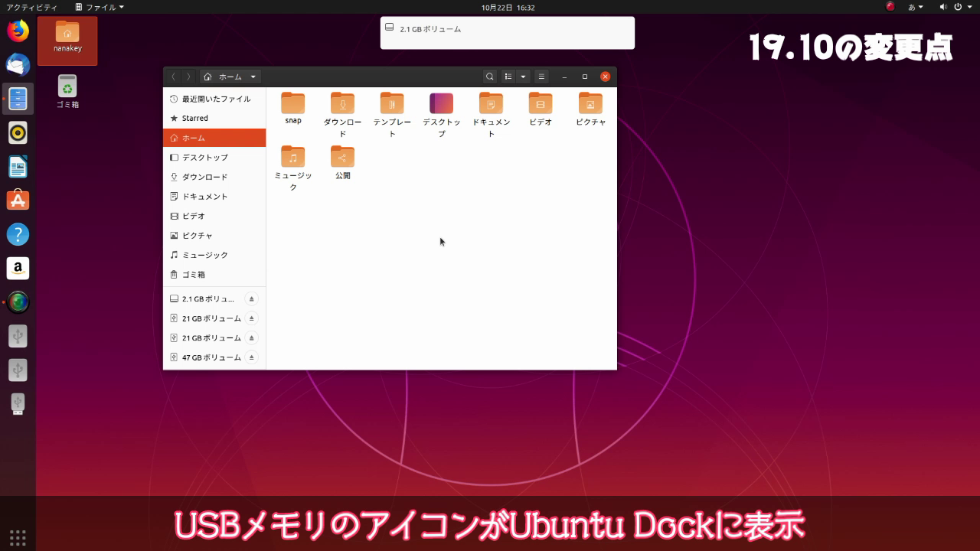This screenshot has height=551, width=980.
Task: Select ドキュメント in sidebar
Action: [214, 196]
